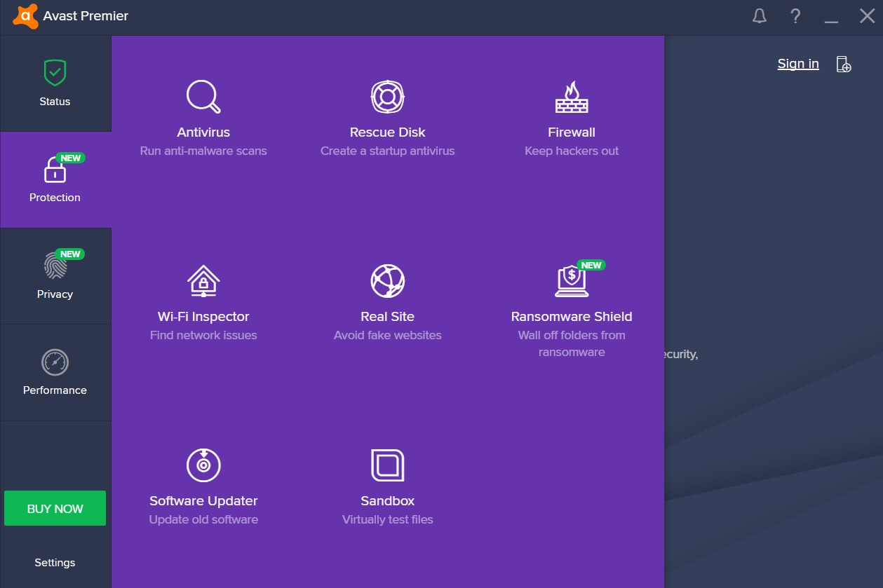Open the Sandbox square icon
The width and height of the screenshot is (883, 588).
(x=388, y=465)
